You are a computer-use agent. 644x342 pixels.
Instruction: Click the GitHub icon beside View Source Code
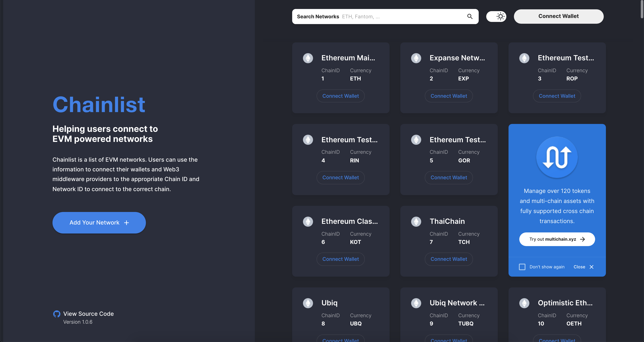point(57,314)
